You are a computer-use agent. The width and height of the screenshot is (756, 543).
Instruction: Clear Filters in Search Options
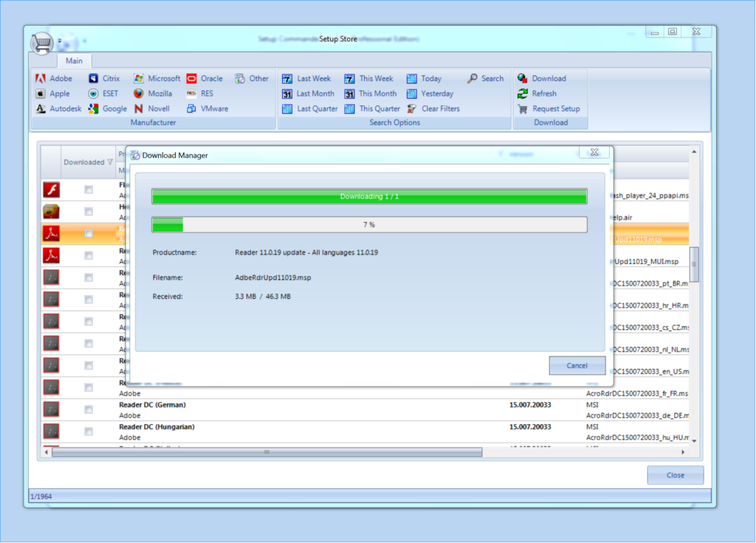coord(433,109)
